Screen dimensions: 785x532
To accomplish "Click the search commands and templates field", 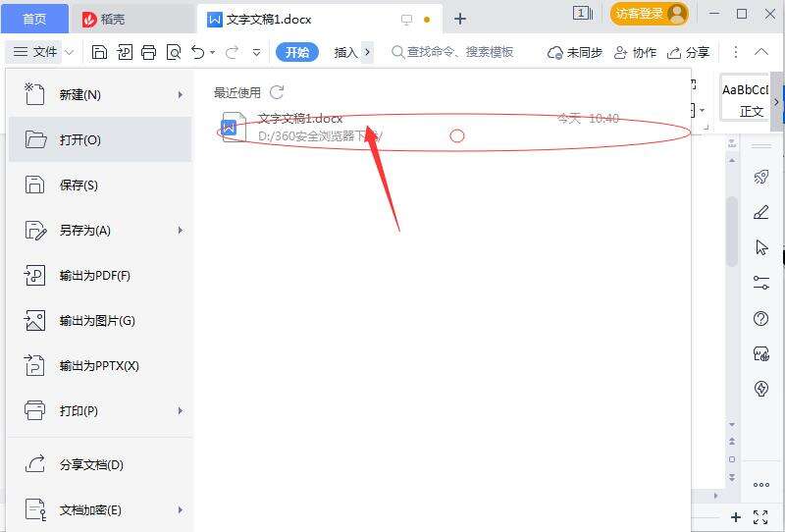I will 453,52.
